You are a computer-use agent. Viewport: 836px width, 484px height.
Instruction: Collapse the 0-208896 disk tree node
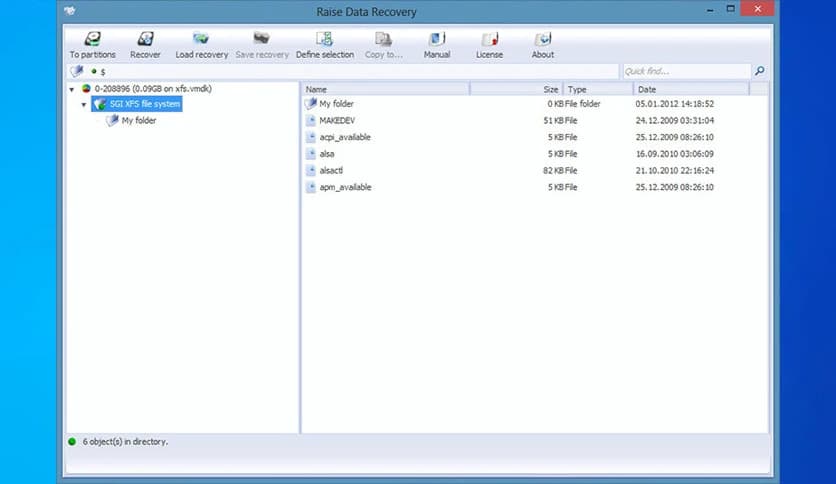71,90
